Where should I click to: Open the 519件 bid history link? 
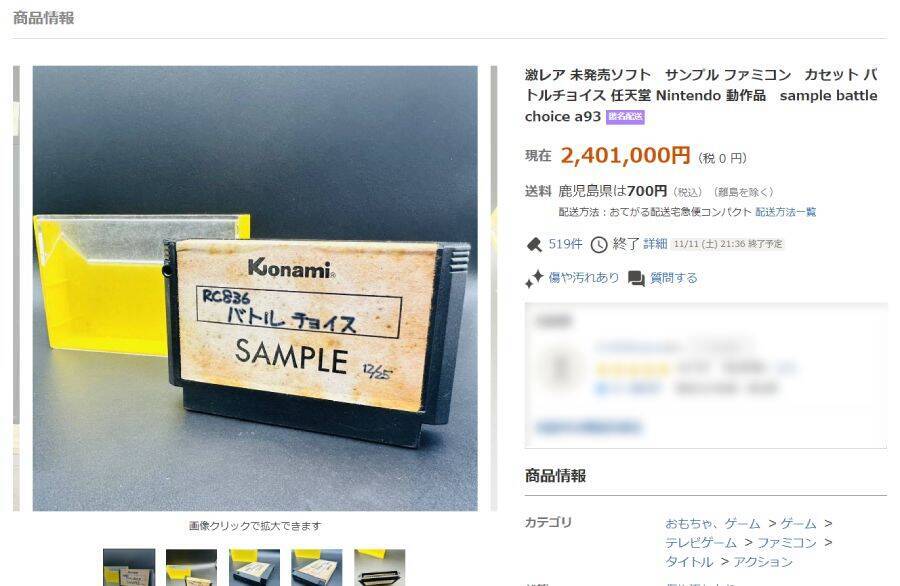click(x=565, y=244)
